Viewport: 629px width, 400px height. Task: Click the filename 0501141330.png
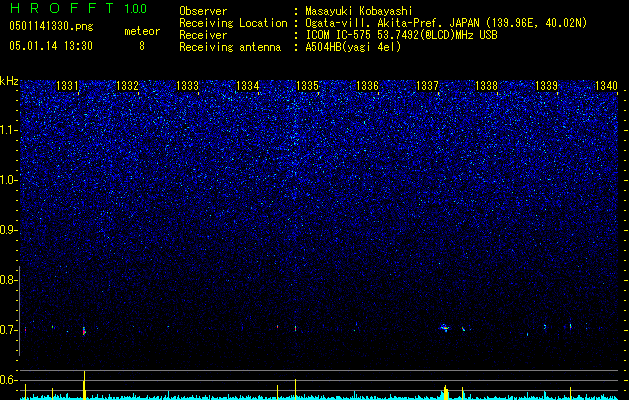tap(51, 26)
